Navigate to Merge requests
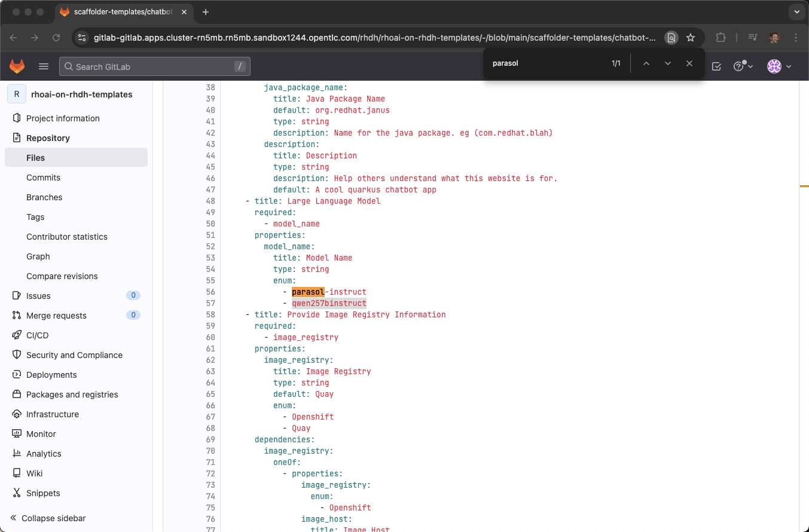Screen dimensions: 809x532 56,316
